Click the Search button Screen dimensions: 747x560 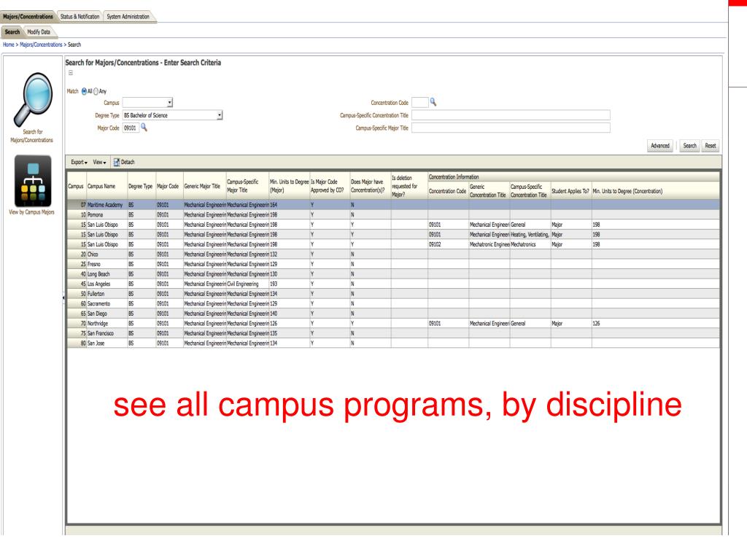click(689, 146)
